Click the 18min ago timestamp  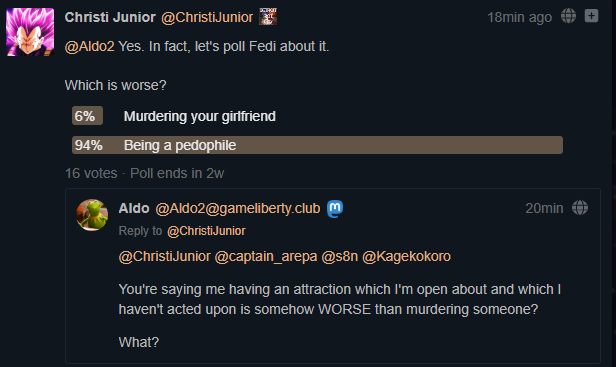point(519,17)
